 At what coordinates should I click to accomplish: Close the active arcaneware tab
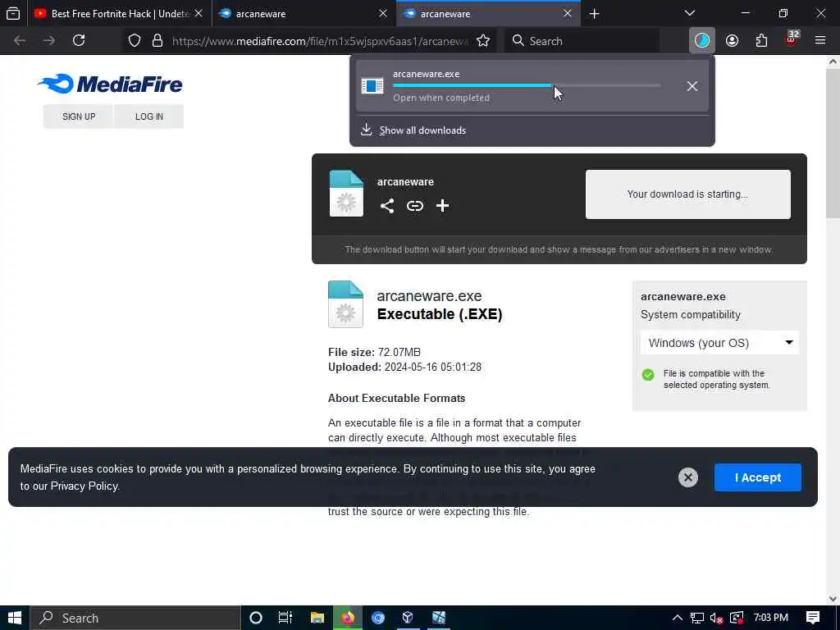coord(568,13)
